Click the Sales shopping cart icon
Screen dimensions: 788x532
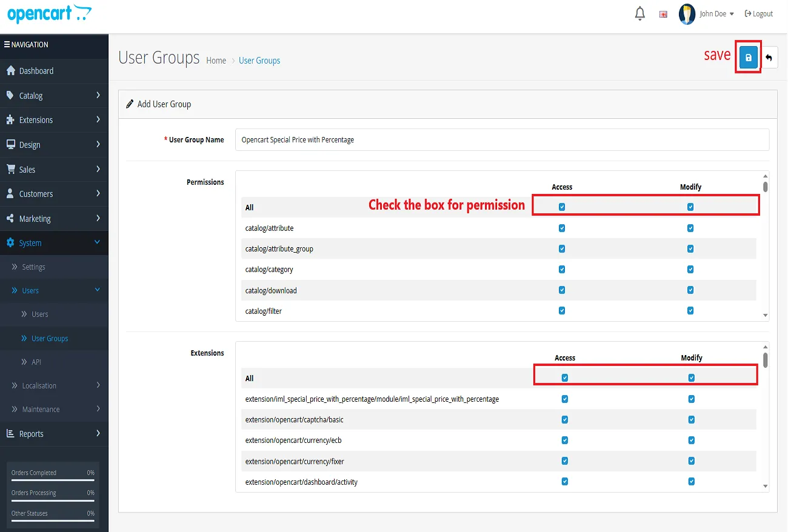[x=10, y=170]
